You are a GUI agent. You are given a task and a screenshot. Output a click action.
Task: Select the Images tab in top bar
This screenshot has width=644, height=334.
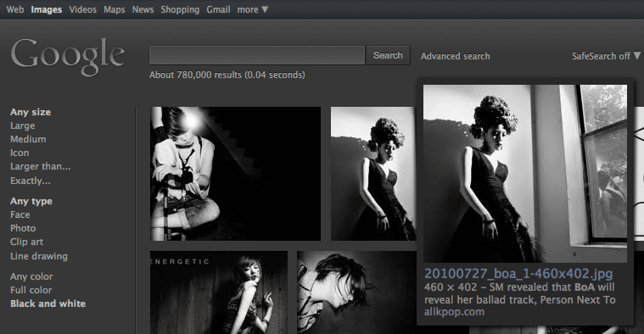coord(47,9)
